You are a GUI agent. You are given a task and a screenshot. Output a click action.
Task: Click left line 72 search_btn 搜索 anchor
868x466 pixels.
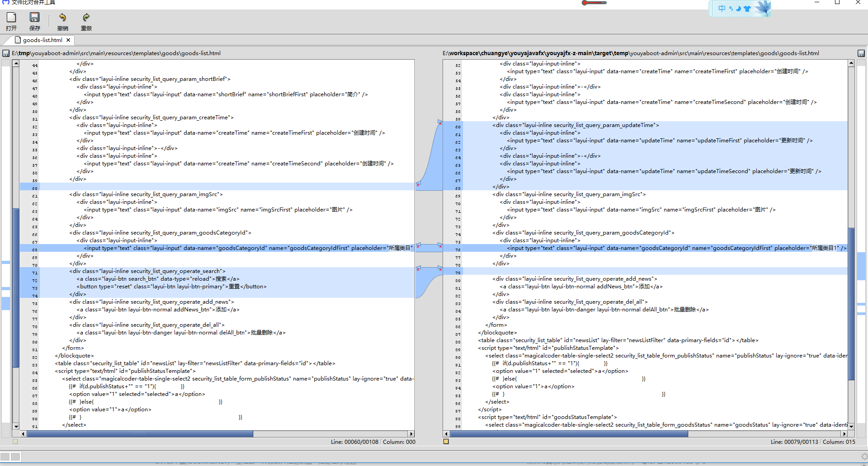[158, 279]
